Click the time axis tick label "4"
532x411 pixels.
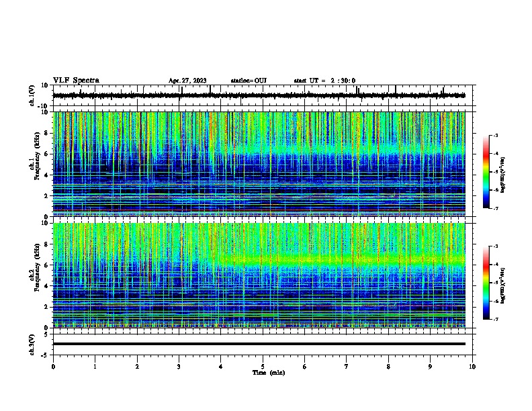coord(221,367)
